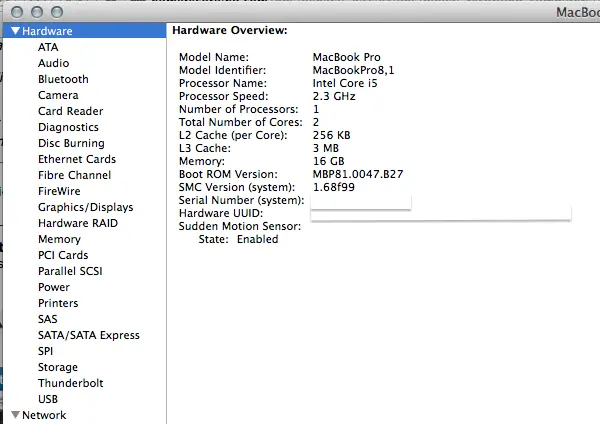Click the 'Serial Number (system):' label
This screenshot has height=424, width=600.
241,200
